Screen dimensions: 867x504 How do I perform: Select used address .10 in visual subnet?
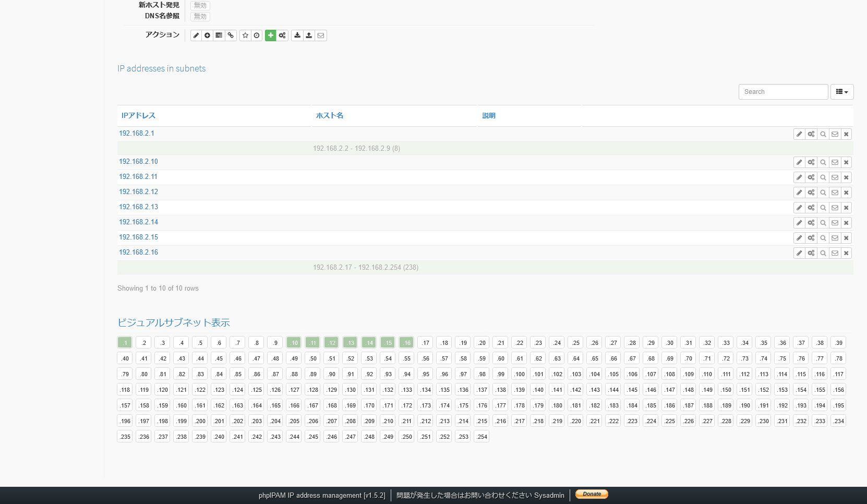coord(294,343)
